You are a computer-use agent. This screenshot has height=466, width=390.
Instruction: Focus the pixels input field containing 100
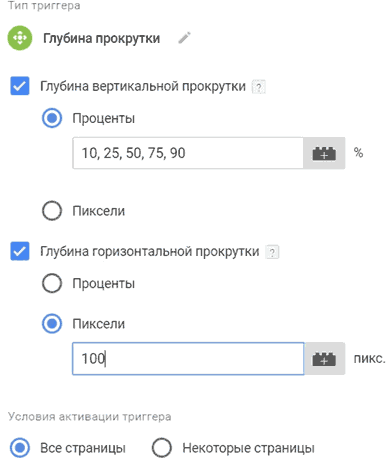(188, 359)
